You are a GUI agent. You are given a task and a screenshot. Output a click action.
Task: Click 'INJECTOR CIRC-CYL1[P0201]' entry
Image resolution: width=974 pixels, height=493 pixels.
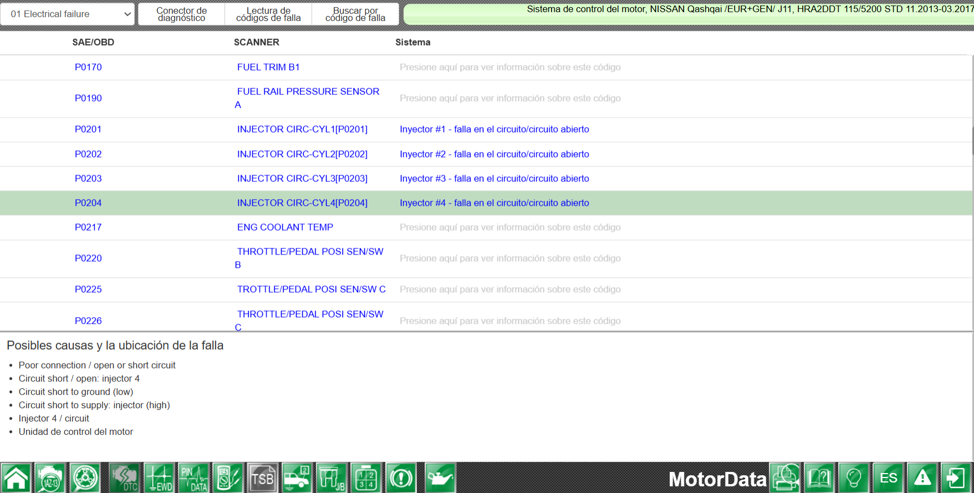pyautogui.click(x=302, y=129)
